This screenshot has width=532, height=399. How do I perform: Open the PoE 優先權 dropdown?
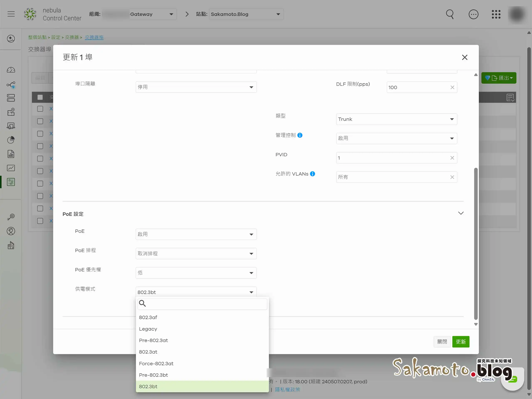196,273
